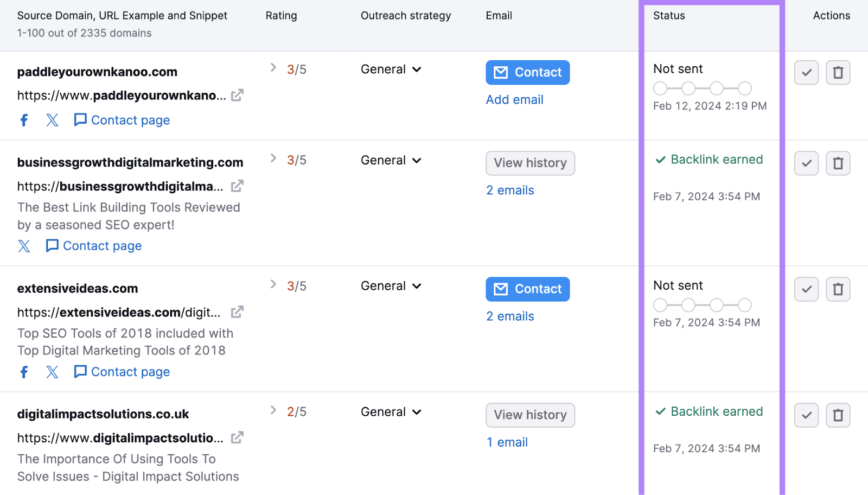Mark paddleyourownkanoo.com done with the checkmark button
The height and width of the screenshot is (495, 868).
(x=806, y=72)
